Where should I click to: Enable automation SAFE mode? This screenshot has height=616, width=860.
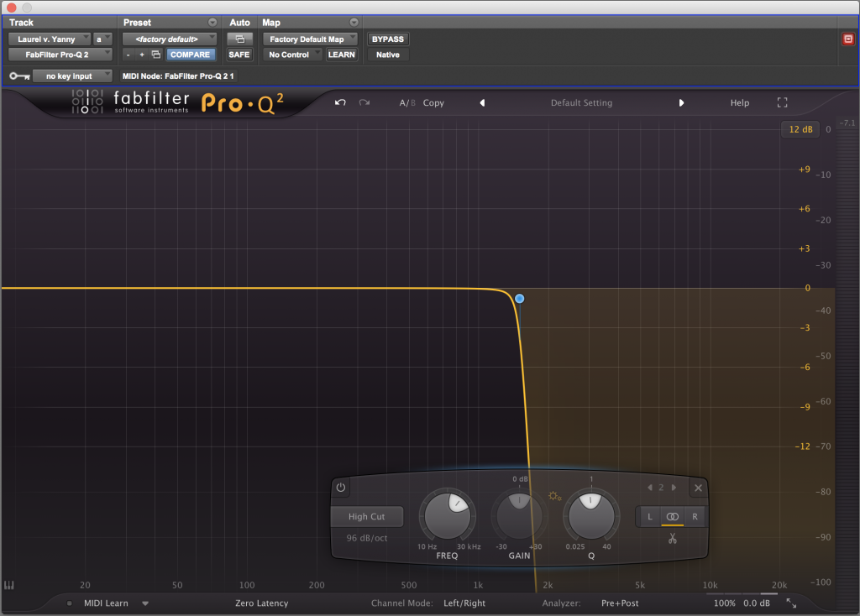coord(239,55)
